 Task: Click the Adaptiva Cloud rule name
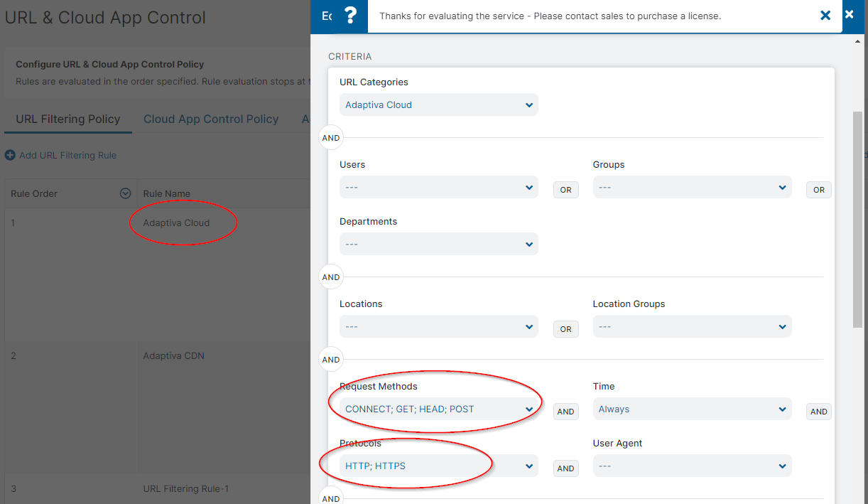tap(176, 222)
